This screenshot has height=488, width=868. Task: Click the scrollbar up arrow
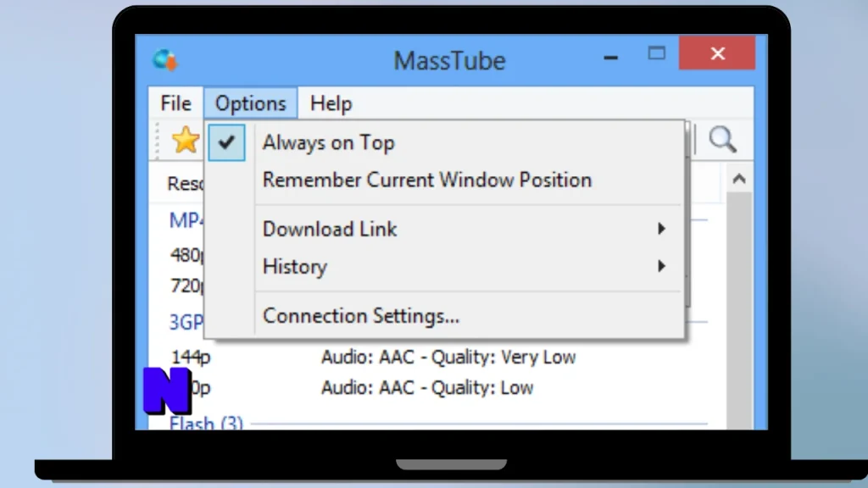tap(739, 179)
